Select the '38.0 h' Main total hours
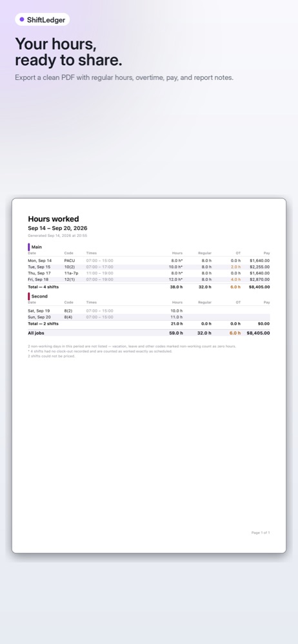298x644 pixels. [x=176, y=287]
